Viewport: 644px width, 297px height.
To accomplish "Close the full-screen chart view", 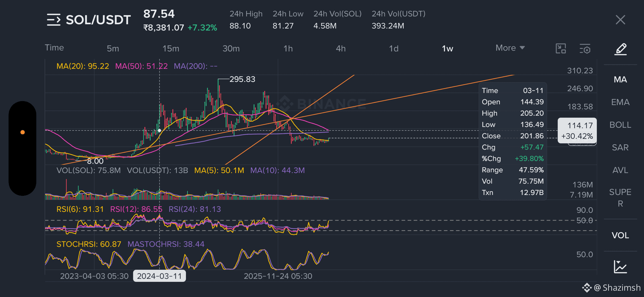I will coord(620,20).
